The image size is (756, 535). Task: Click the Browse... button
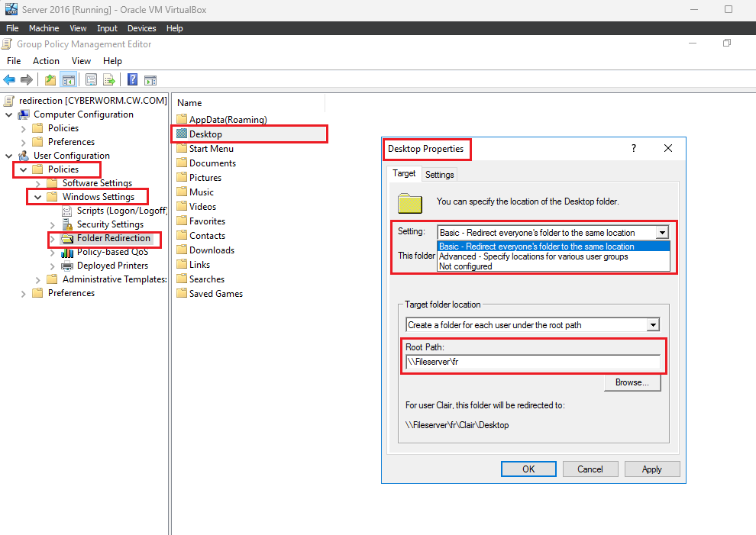(632, 382)
